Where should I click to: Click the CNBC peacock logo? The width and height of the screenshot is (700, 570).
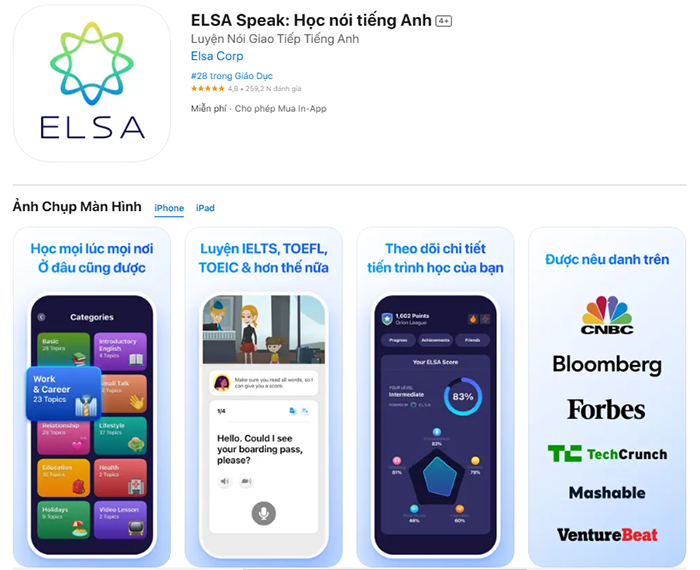click(607, 315)
